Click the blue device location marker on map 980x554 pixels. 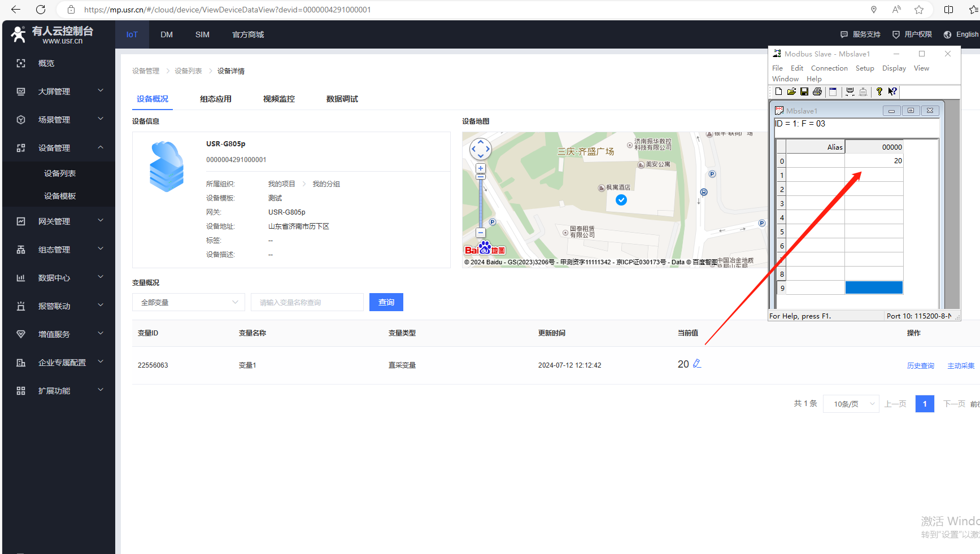pyautogui.click(x=621, y=200)
